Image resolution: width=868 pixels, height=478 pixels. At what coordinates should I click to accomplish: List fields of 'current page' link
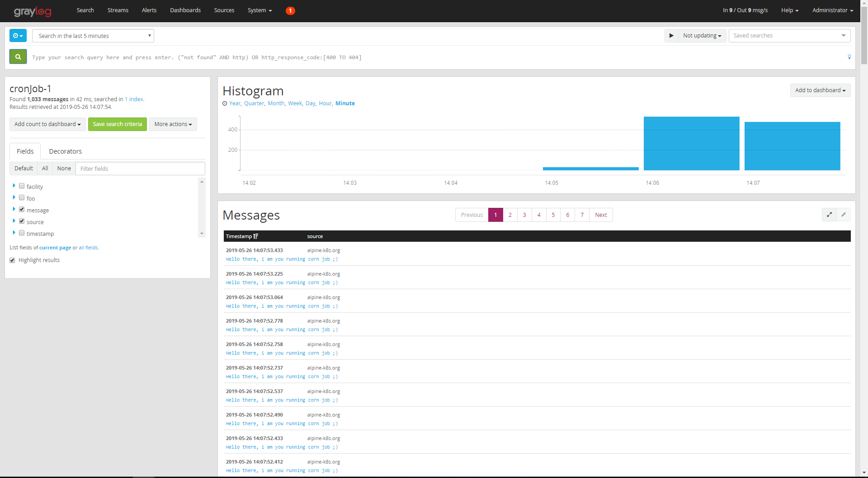(x=55, y=248)
